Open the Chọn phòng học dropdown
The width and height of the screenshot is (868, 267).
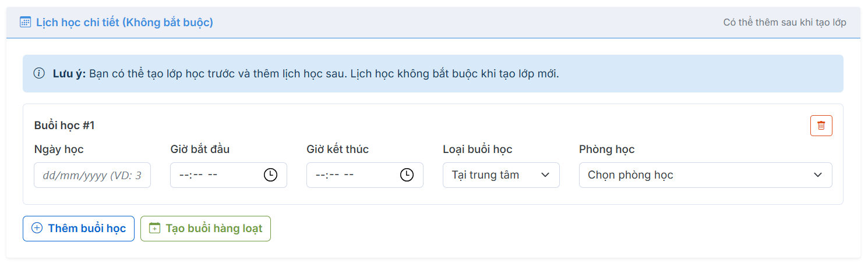tap(705, 175)
